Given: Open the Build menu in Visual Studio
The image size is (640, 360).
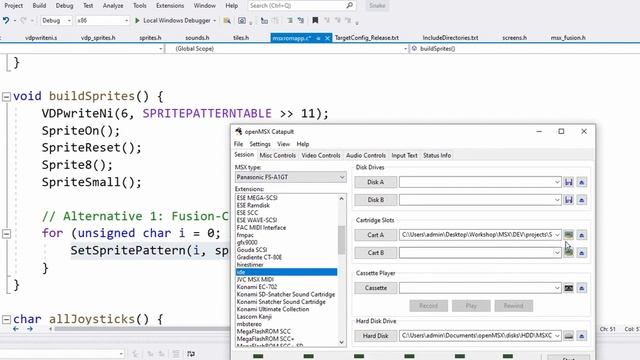Looking at the screenshot, I should (39, 6).
